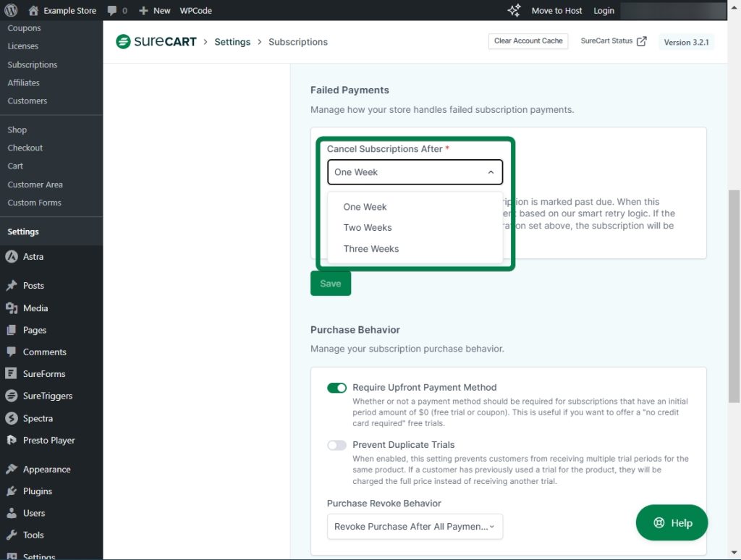Open the comments bubble icon in admin bar

tap(112, 10)
